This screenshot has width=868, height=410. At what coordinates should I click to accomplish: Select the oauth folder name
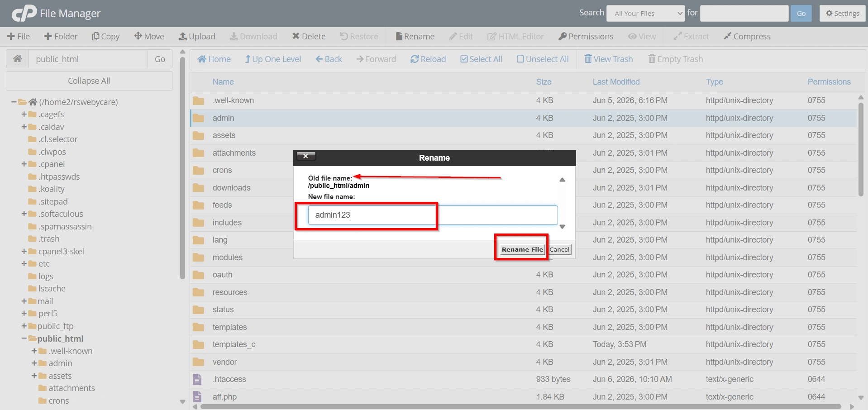pyautogui.click(x=222, y=275)
